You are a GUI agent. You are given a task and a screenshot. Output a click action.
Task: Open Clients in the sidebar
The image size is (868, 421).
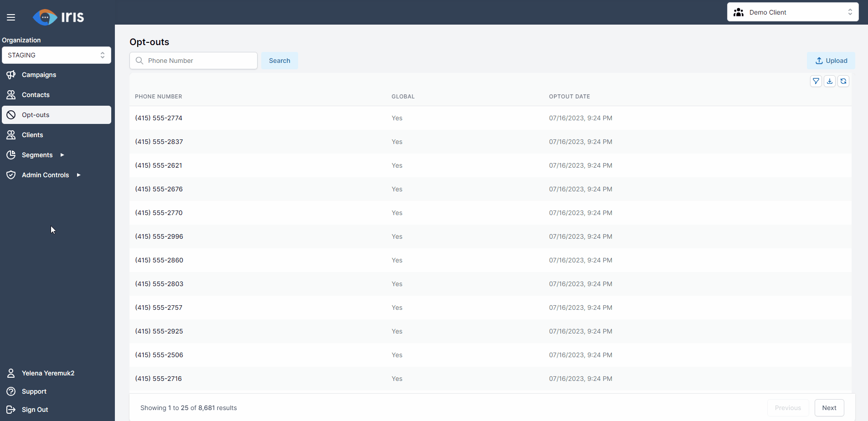(x=57, y=135)
